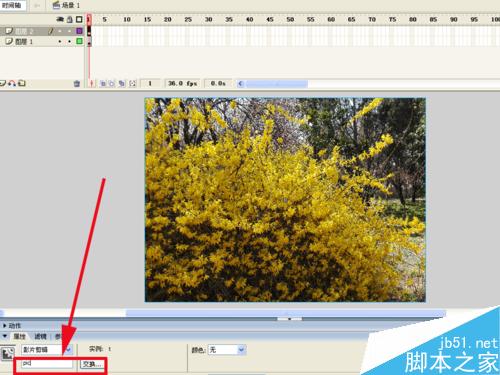The height and width of the screenshot is (375, 500).
Task: Click the panel collapse gripper below the stage
Action: pos(289,319)
